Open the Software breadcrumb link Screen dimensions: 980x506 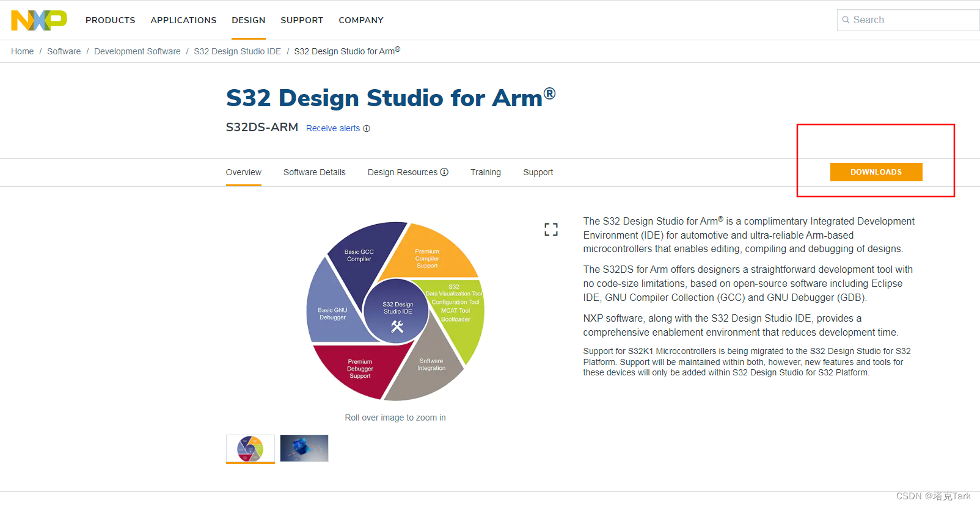64,51
